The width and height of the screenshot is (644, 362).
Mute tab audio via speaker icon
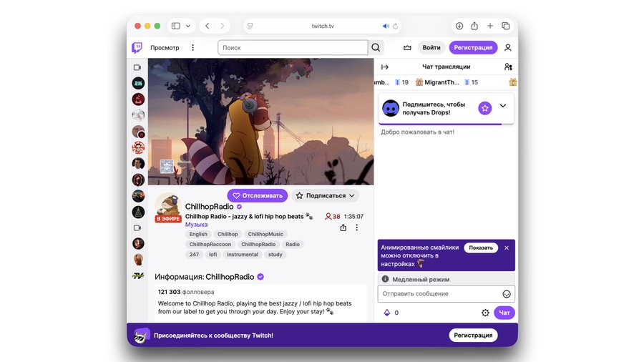(x=386, y=26)
